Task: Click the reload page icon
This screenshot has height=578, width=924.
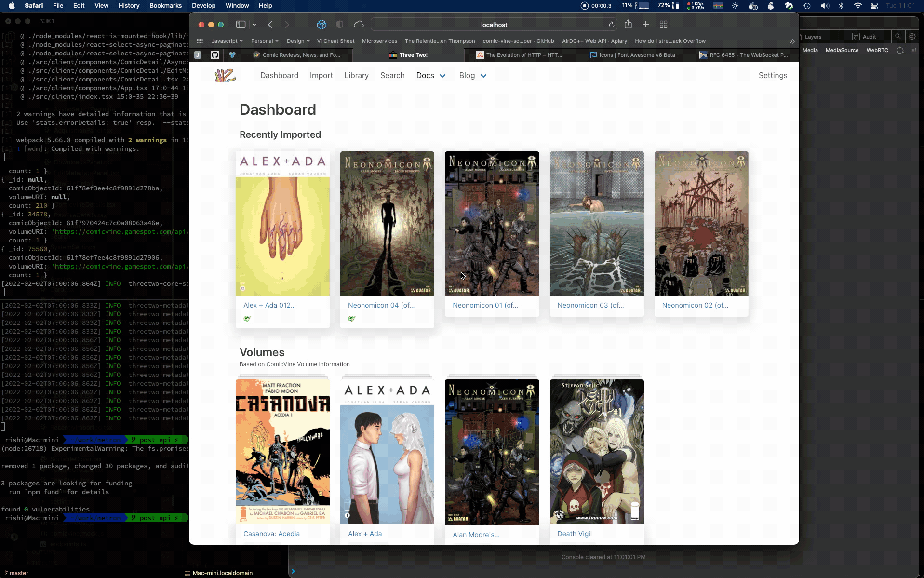Action: pyautogui.click(x=611, y=25)
